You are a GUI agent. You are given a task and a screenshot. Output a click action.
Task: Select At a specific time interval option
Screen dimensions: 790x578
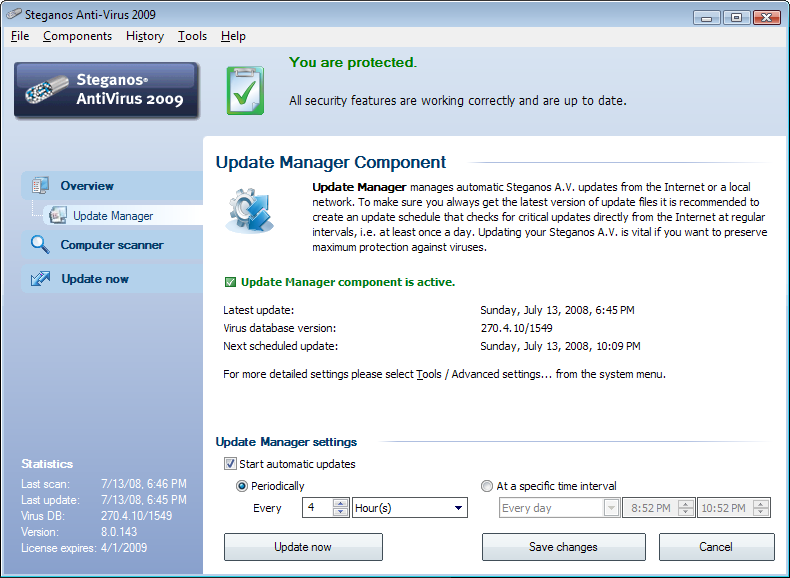coord(487,486)
